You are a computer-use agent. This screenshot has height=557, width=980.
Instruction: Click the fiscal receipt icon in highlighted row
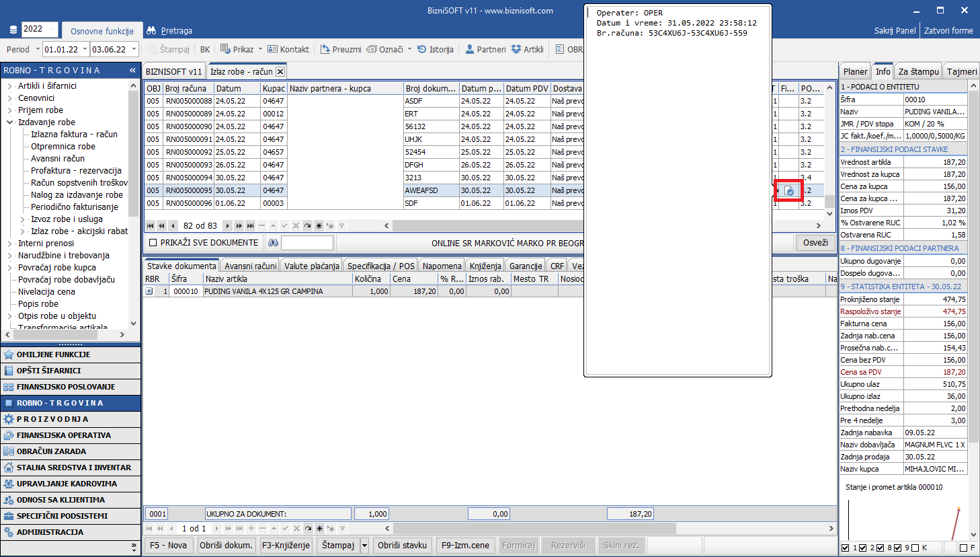point(789,191)
